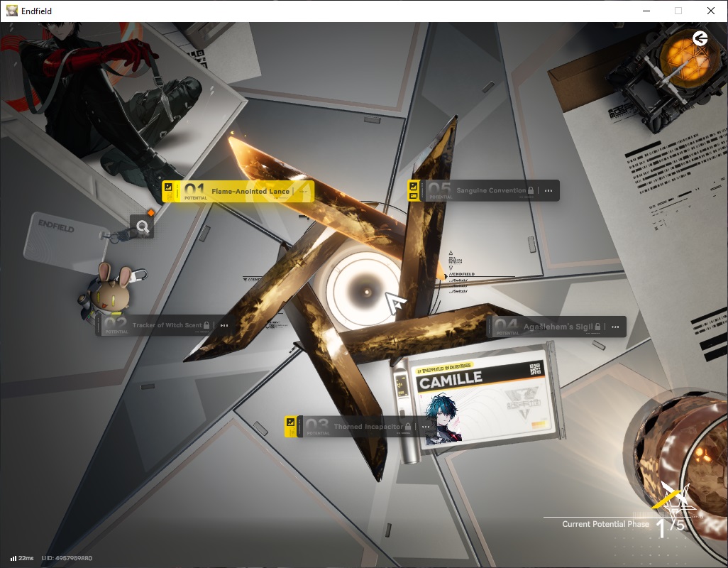
Task: Select potential 01 Flame-Anointed Lance
Action: tap(238, 192)
